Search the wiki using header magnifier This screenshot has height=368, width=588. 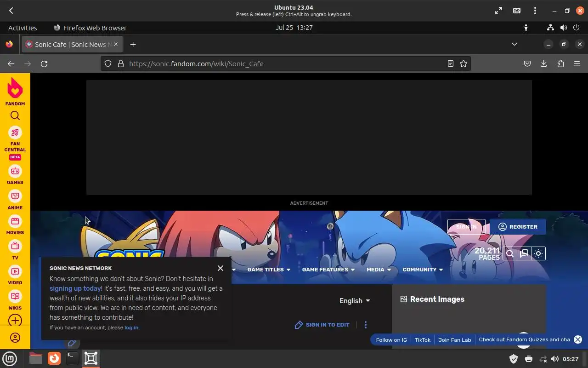click(510, 253)
